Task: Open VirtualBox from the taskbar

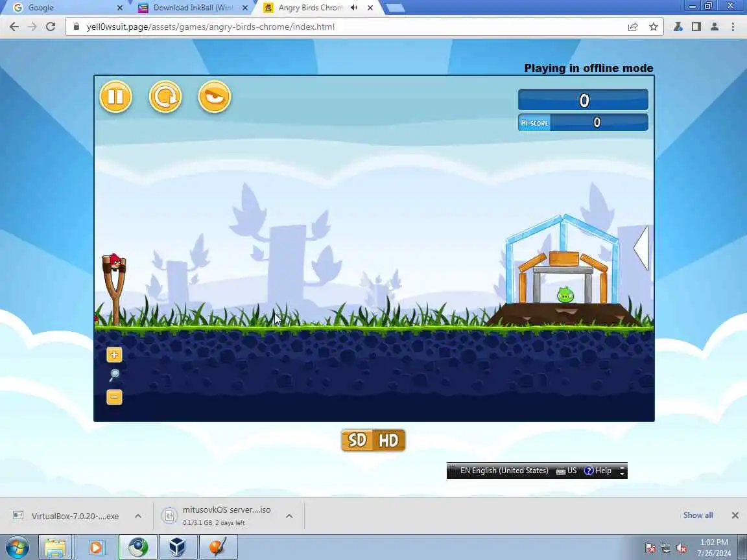Action: [x=178, y=548]
